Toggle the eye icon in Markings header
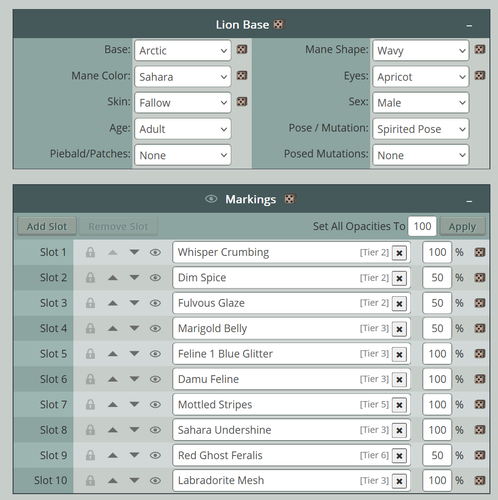Screen dimensions: 498x500 211,199
